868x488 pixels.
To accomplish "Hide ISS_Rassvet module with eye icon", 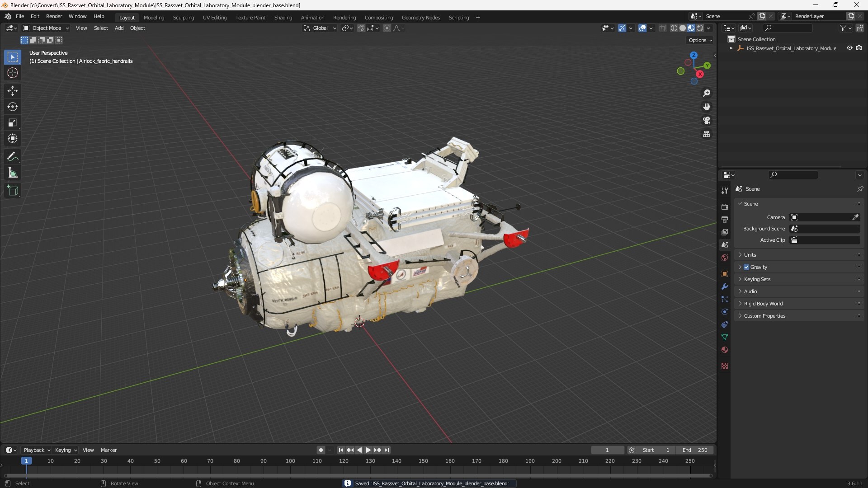I will pyautogui.click(x=849, y=48).
